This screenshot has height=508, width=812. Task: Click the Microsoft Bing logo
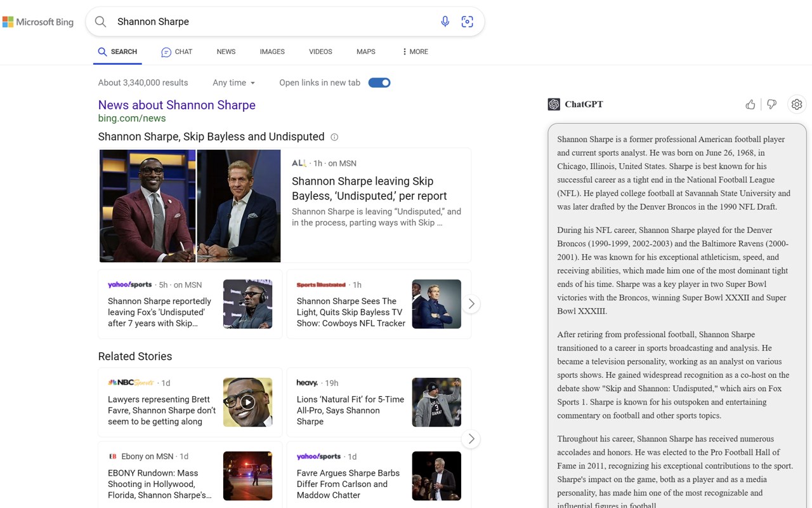click(x=38, y=22)
